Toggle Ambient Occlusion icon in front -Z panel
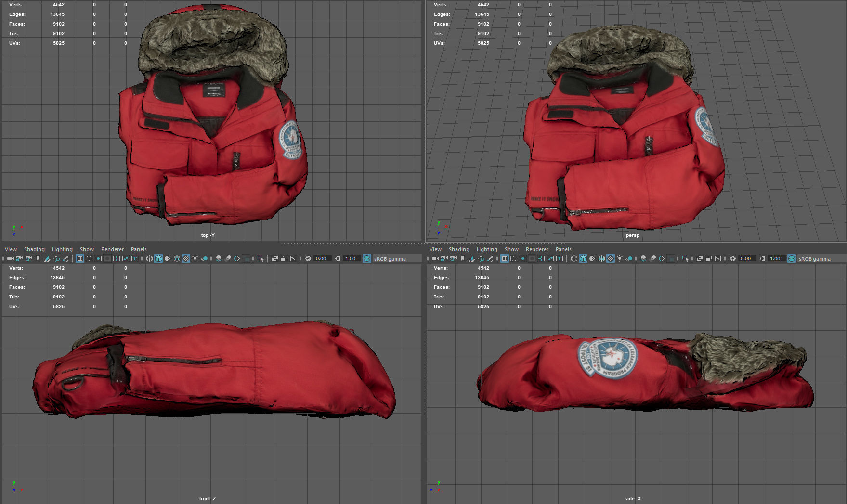847x504 pixels. click(x=219, y=258)
